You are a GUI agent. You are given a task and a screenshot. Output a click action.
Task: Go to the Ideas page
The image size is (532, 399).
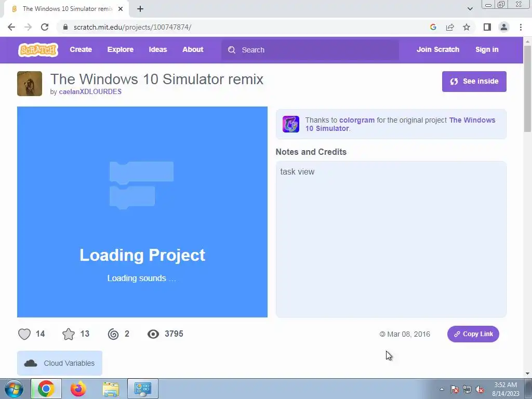[158, 49]
